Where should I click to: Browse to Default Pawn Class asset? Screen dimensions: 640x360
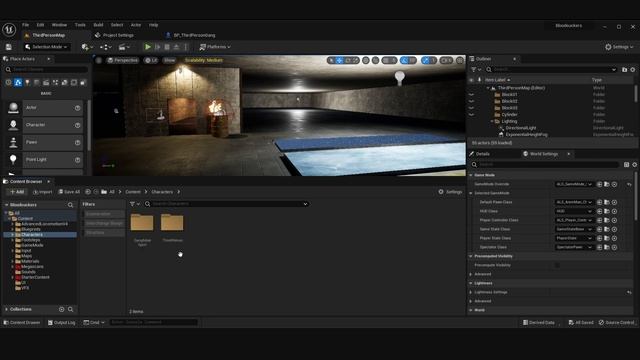tap(607, 202)
